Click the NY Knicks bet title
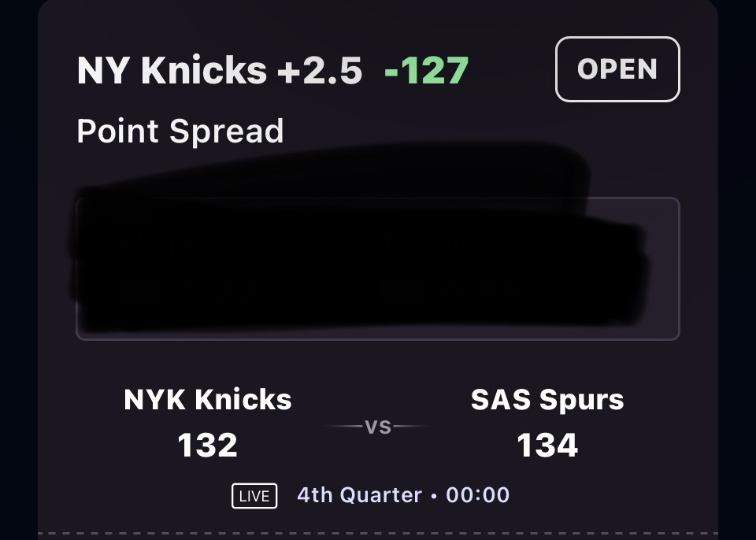This screenshot has height=540, width=756. tap(172, 71)
